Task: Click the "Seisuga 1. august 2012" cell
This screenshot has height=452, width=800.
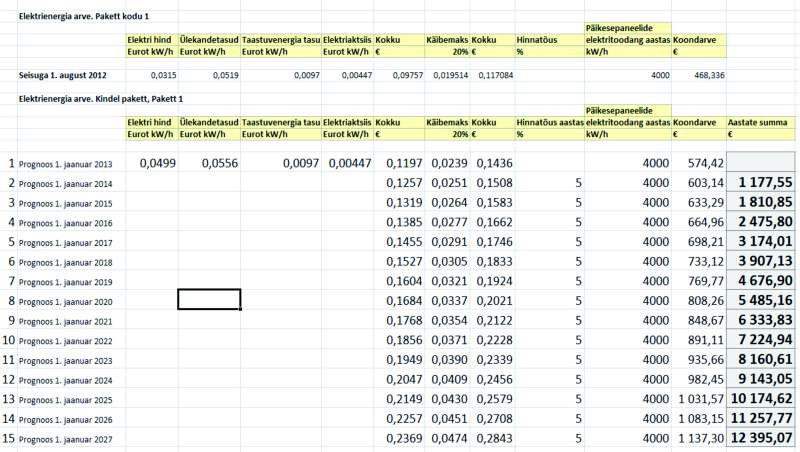Action: [63, 75]
